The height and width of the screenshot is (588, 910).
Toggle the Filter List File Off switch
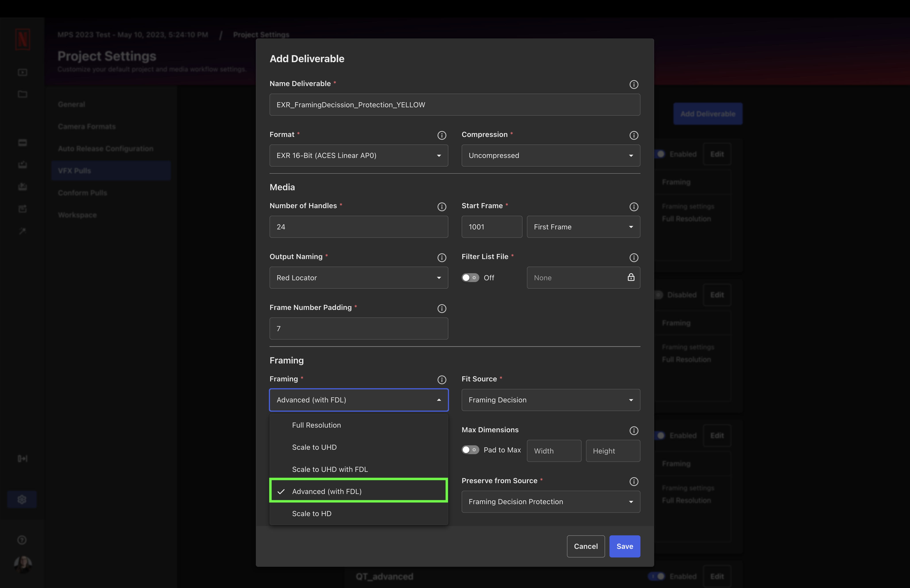pyautogui.click(x=470, y=278)
